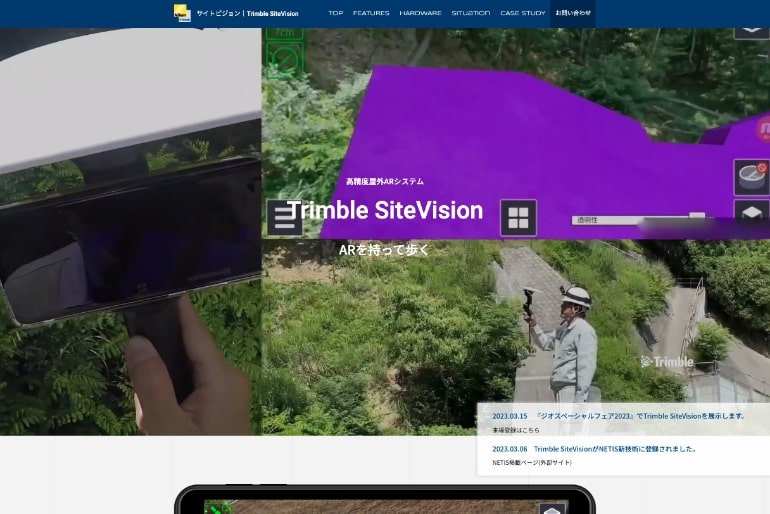Image resolution: width=770 pixels, height=514 pixels.
Task: Open the サイトビジョン | Trimble SiteVision home title
Action: pyautogui.click(x=248, y=13)
